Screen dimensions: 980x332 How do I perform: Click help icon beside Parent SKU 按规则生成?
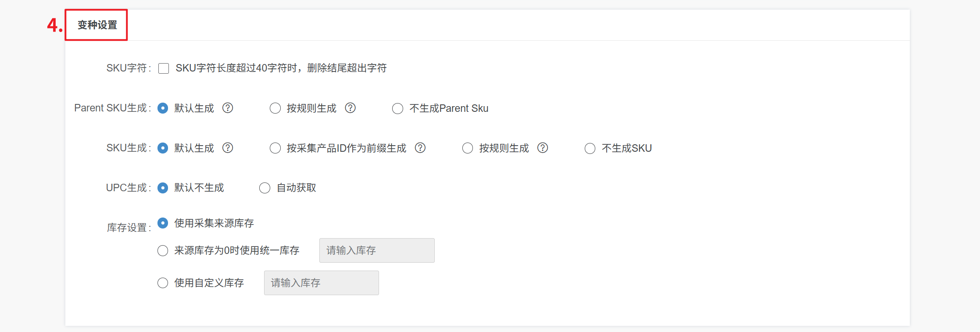point(350,108)
